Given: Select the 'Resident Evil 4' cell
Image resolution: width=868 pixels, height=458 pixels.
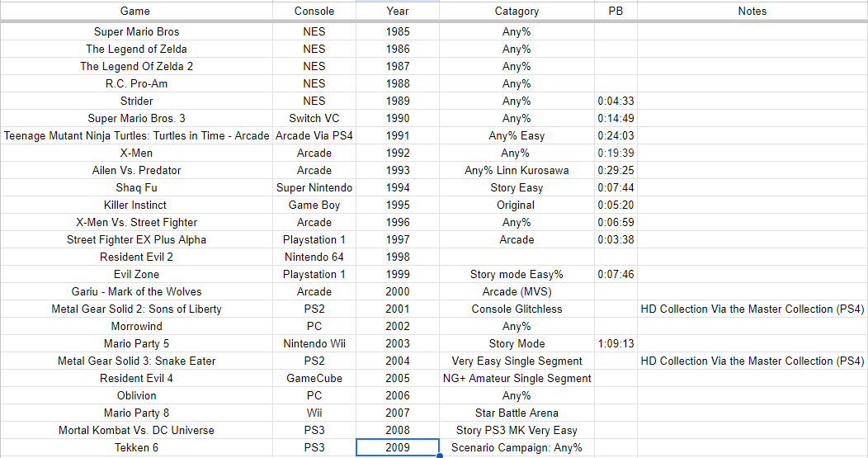Looking at the screenshot, I should tap(136, 378).
